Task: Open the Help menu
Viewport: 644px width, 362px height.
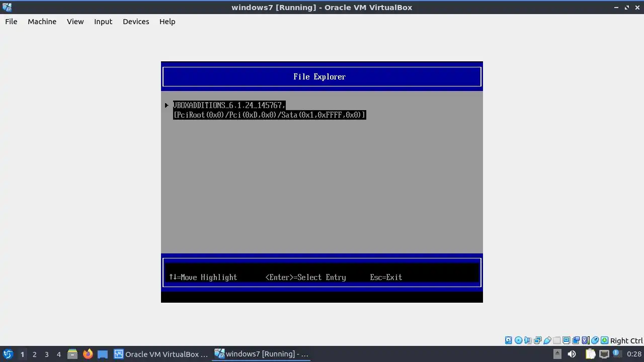Action: coord(167,22)
